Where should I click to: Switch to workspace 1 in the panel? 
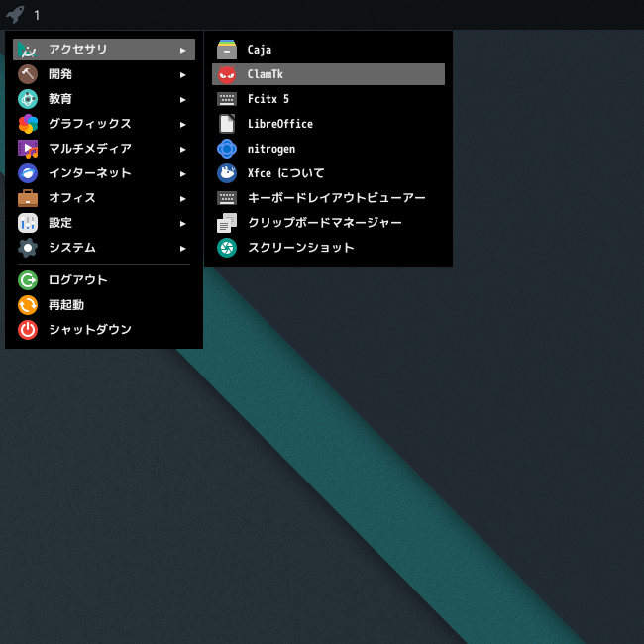pyautogui.click(x=37, y=15)
